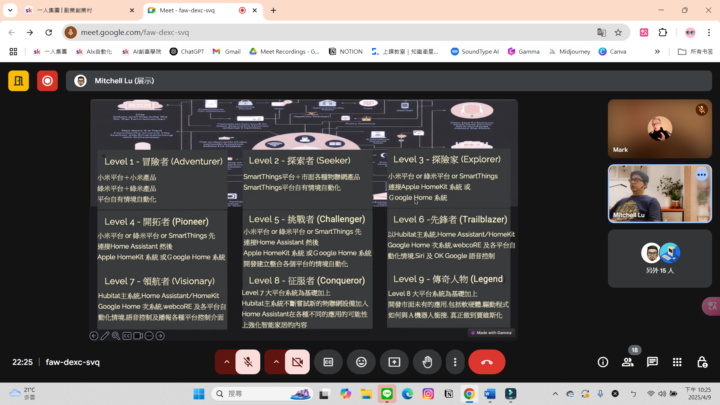Open a new browser tab
The image size is (720, 405).
coord(273,10)
